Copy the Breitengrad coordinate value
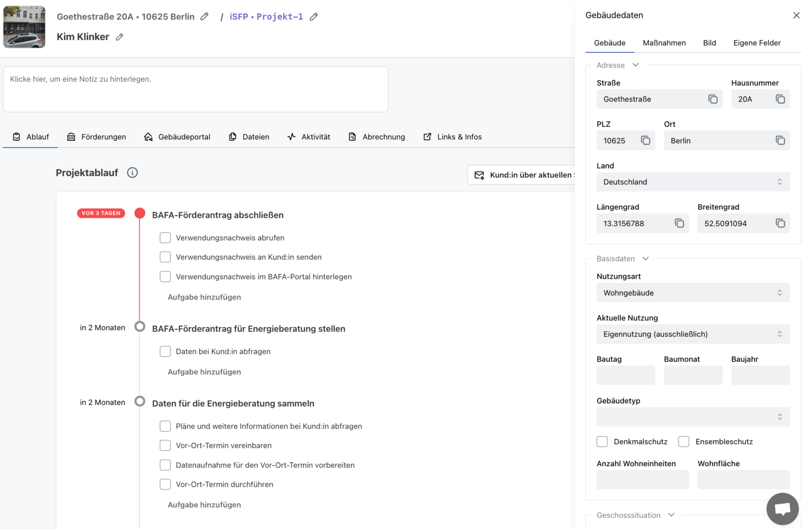 coord(780,223)
